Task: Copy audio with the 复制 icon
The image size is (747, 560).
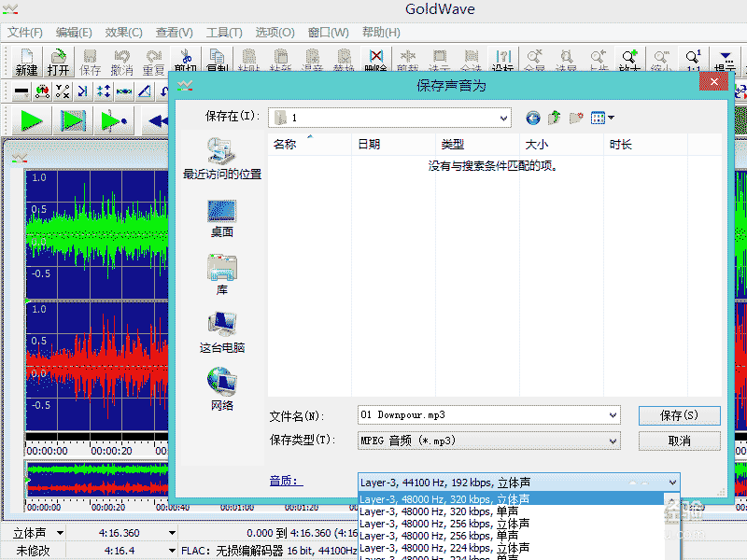Action: 217,61
